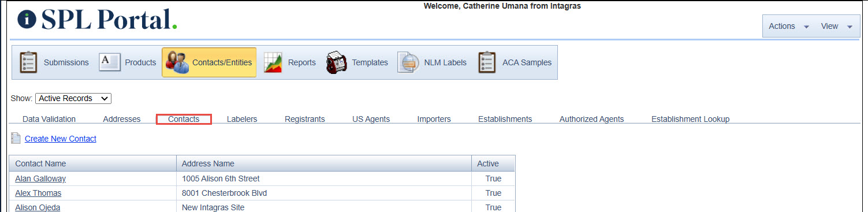
Task: Select the Establishment Lookup tab
Action: pyautogui.click(x=690, y=119)
